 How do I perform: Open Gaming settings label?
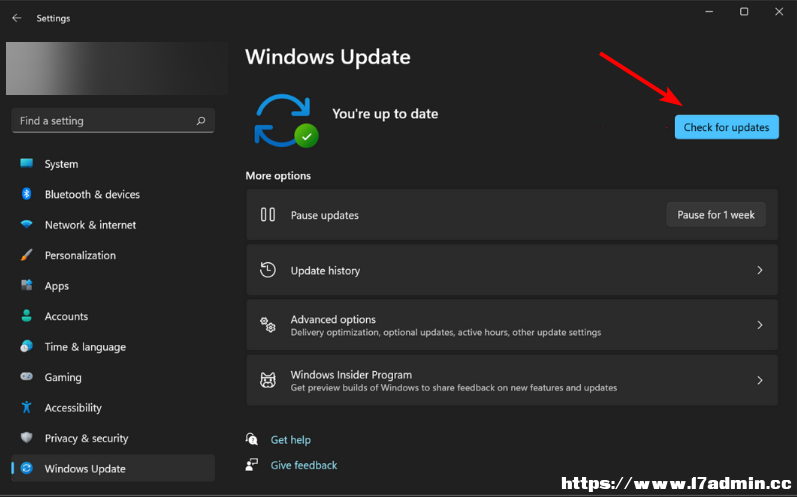pos(63,378)
